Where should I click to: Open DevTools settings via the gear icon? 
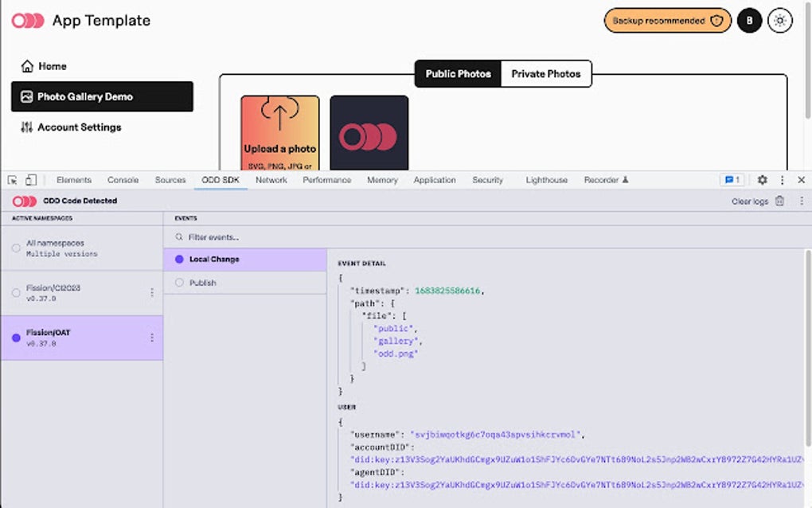tap(763, 180)
